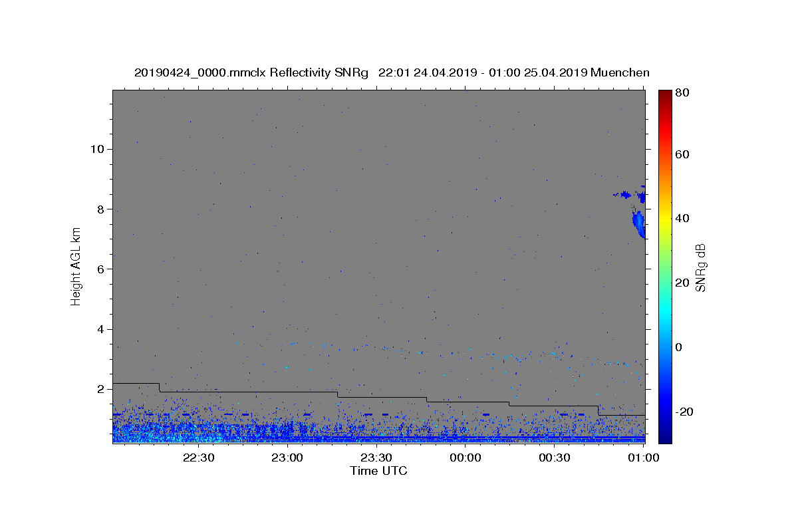Image resolution: width=798 pixels, height=532 pixels.
Task: Click the colorbar value 60
Action: point(682,154)
